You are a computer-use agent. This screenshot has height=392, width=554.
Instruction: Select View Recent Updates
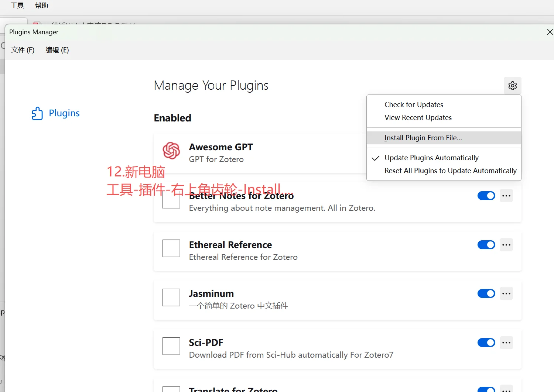click(418, 117)
